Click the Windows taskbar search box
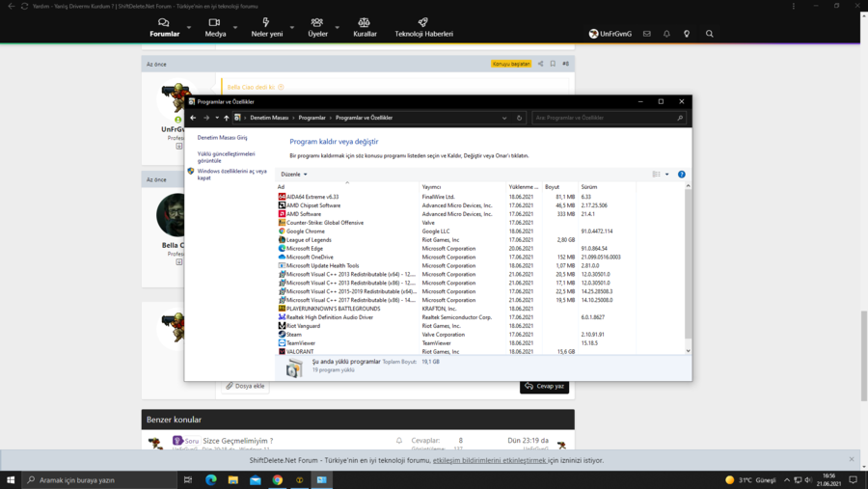868x489 pixels. [x=98, y=479]
